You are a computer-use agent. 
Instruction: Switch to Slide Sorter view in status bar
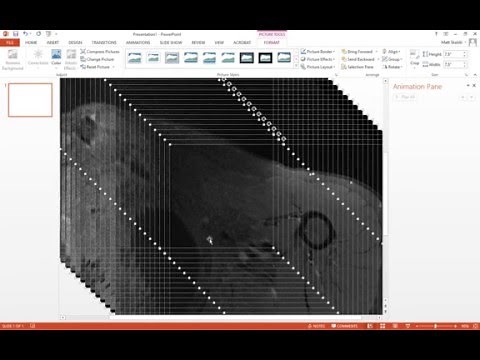pos(382,326)
